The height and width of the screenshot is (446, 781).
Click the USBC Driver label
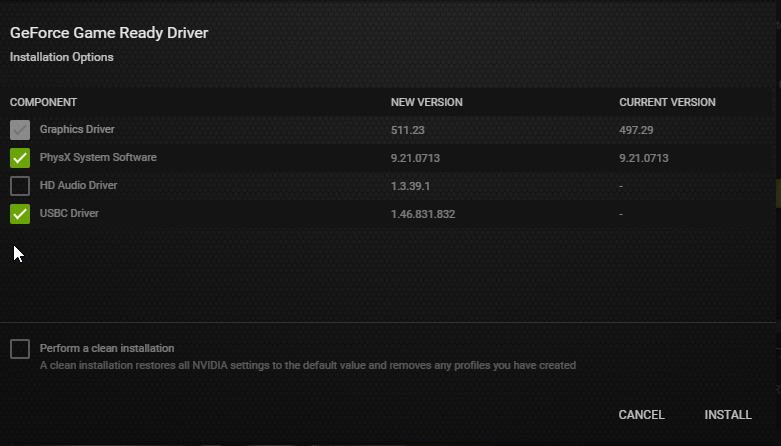[69, 213]
